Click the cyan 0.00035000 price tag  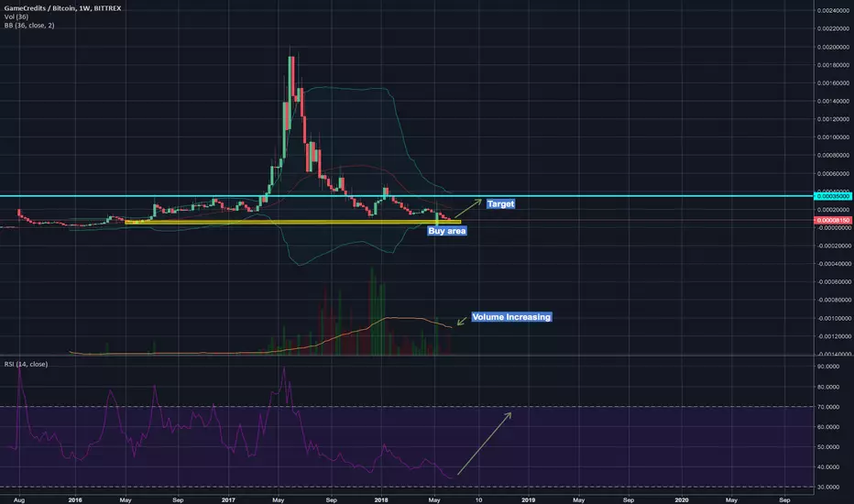click(832, 196)
